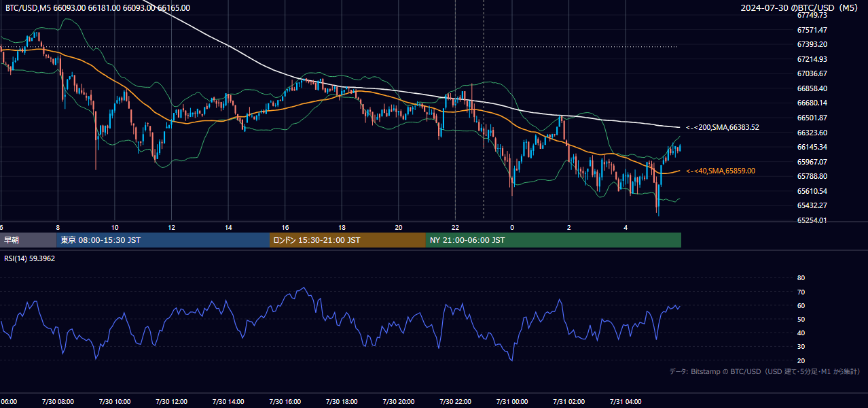
Task: Click RSI axis value 60
Action: pyautogui.click(x=801, y=305)
